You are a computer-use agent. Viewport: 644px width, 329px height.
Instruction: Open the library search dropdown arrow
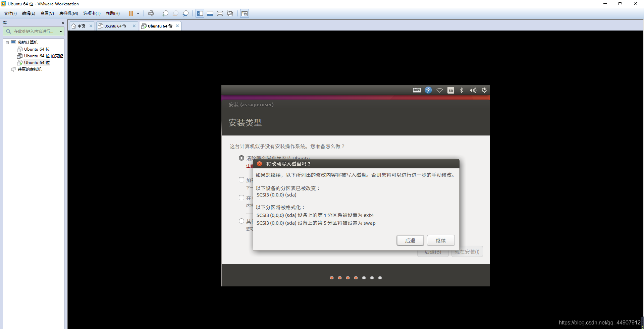[61, 32]
